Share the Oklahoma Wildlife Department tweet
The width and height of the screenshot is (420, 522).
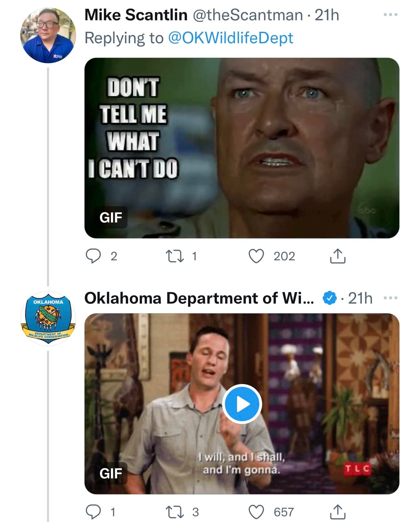pyautogui.click(x=337, y=512)
